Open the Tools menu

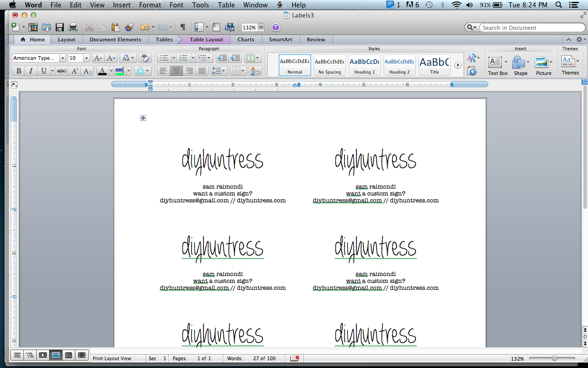tap(200, 5)
